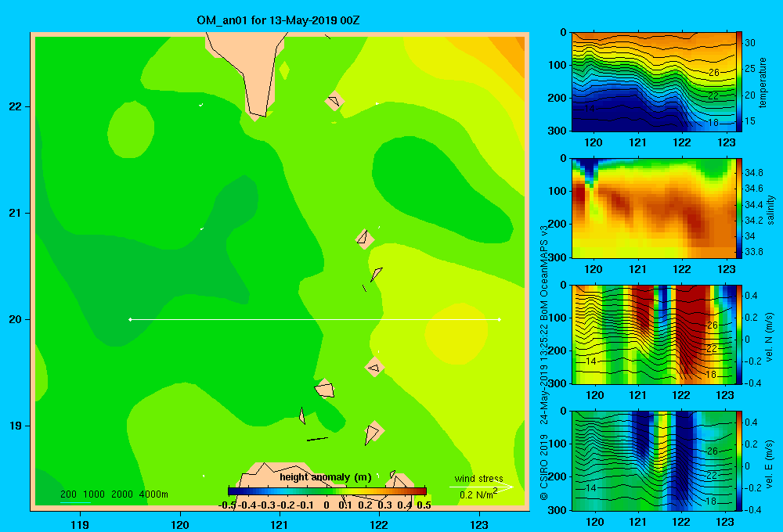The height and width of the screenshot is (532, 783).
Task: Select the salinity depth section panel
Action: tap(653, 208)
